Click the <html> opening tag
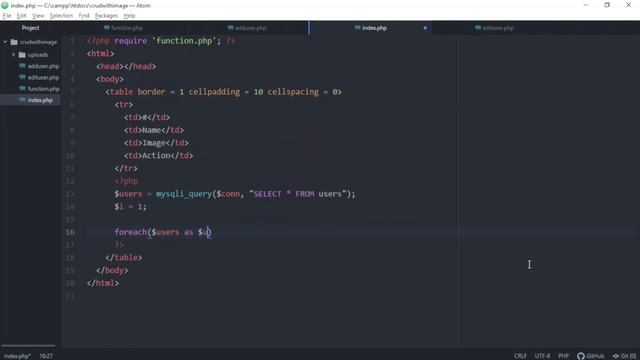This screenshot has height=360, width=640. [100, 53]
